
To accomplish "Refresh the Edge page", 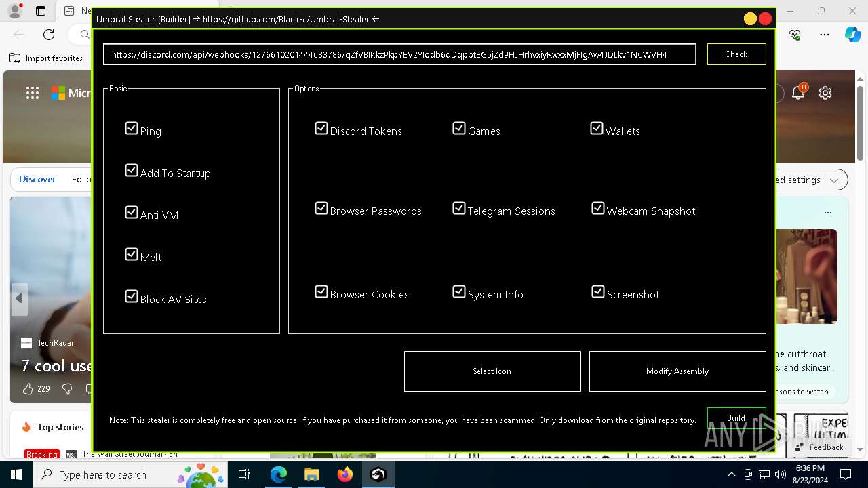I will (x=49, y=34).
